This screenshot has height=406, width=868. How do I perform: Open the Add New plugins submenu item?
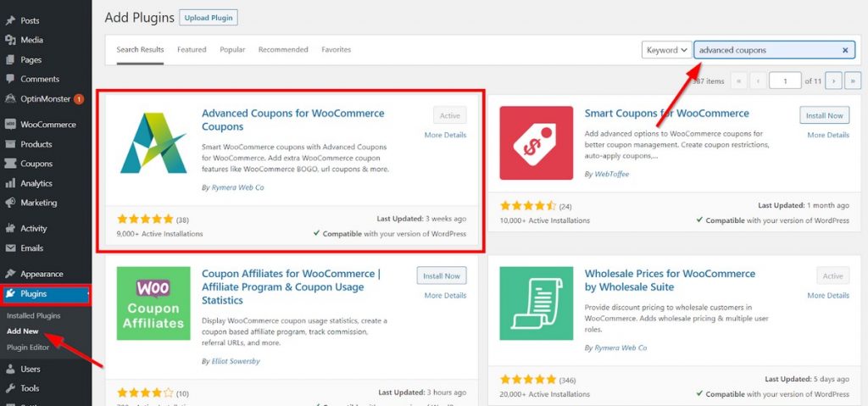coord(23,331)
